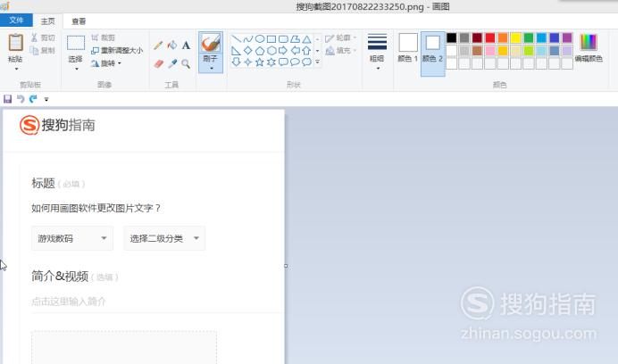This screenshot has height=364, width=618.
Task: Choose the right triangle shape
Action: coord(236,51)
